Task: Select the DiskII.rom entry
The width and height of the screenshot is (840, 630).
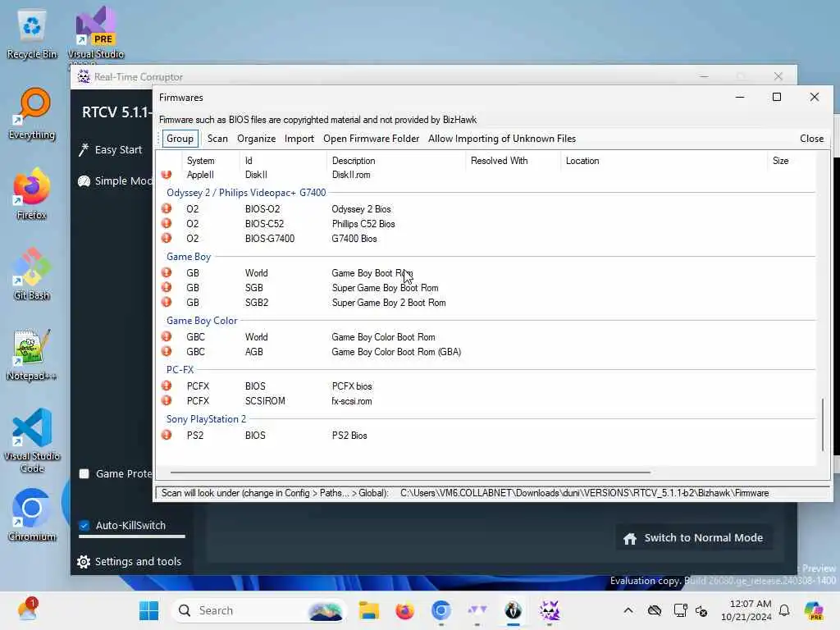Action: click(x=351, y=175)
